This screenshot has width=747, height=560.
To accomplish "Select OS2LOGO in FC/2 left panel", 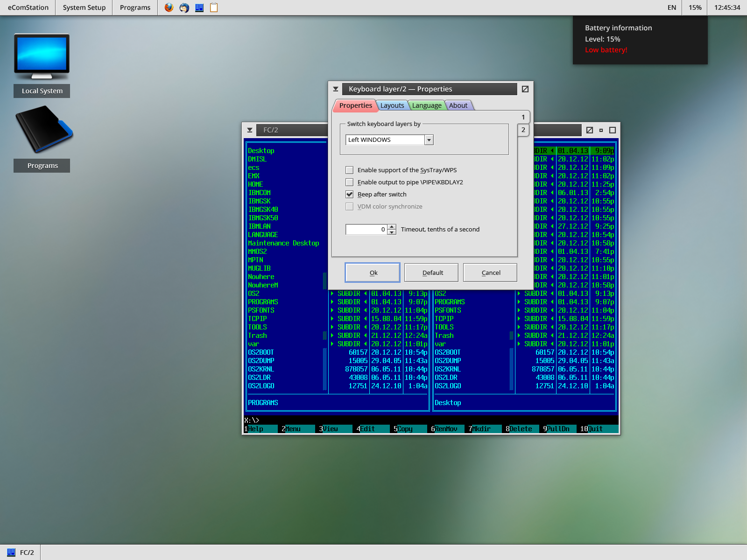I will 261,386.
